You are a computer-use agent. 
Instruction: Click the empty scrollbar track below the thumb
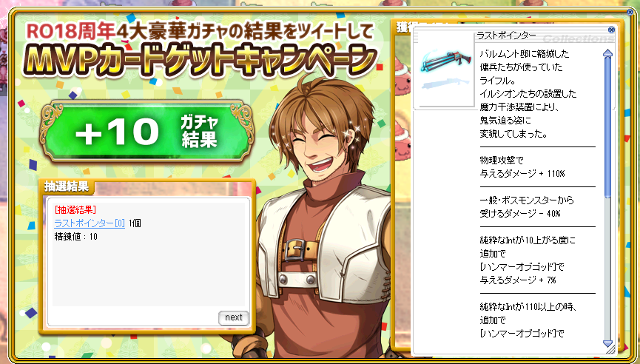click(607, 269)
